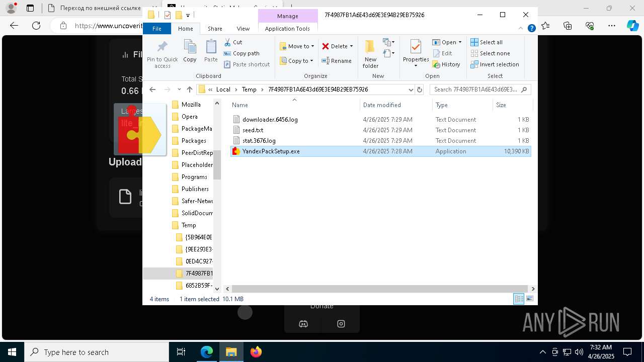Click Explorer Help question mark icon
This screenshot has width=644, height=362.
point(531,29)
